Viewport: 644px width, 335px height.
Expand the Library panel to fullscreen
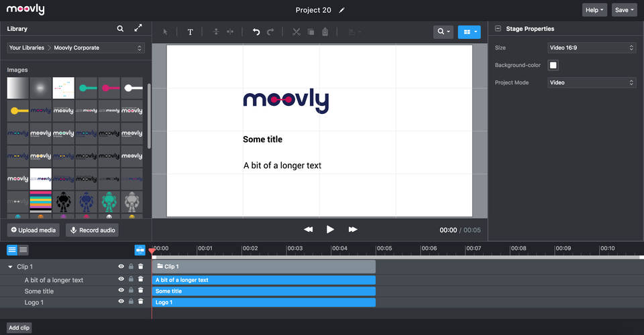(x=138, y=29)
